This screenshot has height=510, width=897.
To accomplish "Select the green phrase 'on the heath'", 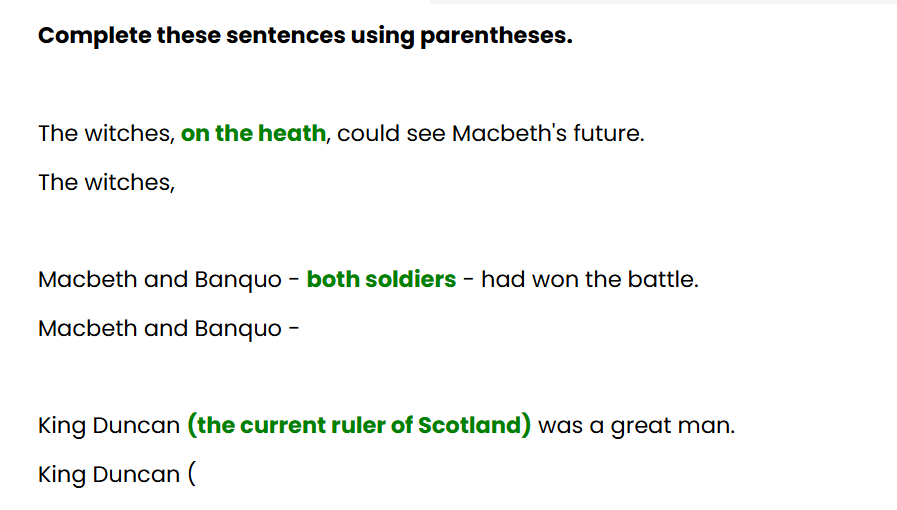I will (x=253, y=133).
